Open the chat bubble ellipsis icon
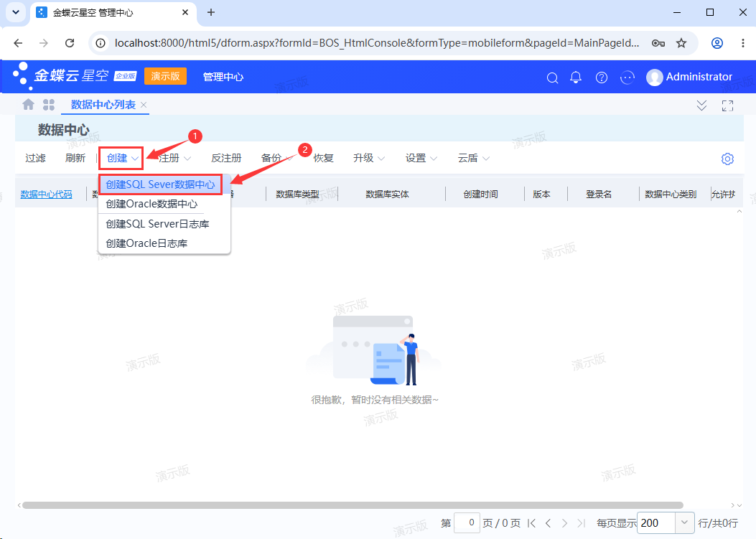Viewport: 756px width, 539px height. pos(627,77)
